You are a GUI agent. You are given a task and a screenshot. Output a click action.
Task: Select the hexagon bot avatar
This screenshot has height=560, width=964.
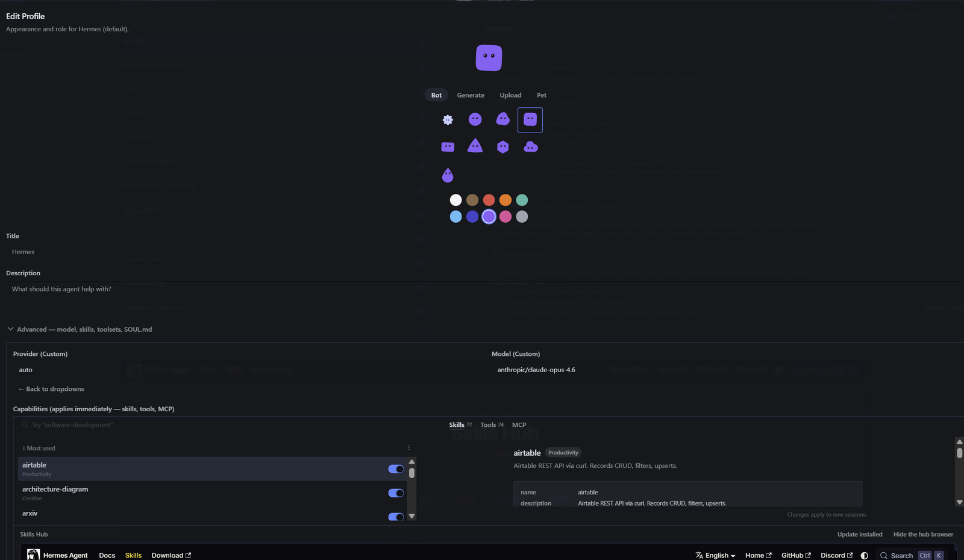[x=503, y=147]
